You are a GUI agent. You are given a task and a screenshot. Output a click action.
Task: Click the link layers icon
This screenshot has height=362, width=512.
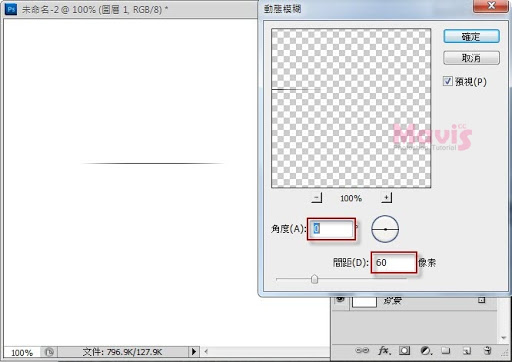pyautogui.click(x=362, y=350)
